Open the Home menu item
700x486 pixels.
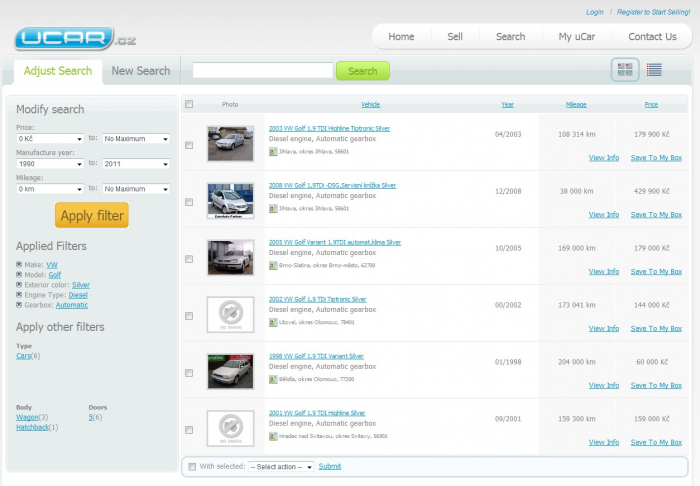click(401, 37)
